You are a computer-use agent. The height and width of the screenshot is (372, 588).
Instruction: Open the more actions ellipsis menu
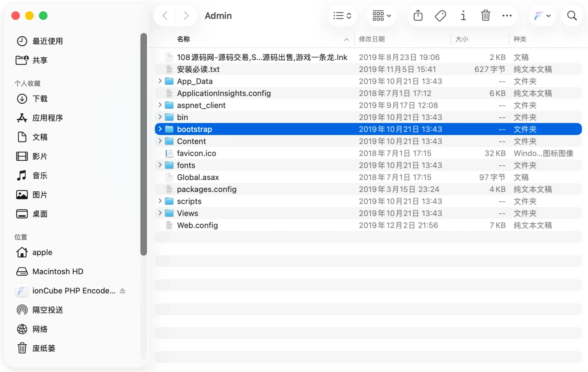[507, 16]
